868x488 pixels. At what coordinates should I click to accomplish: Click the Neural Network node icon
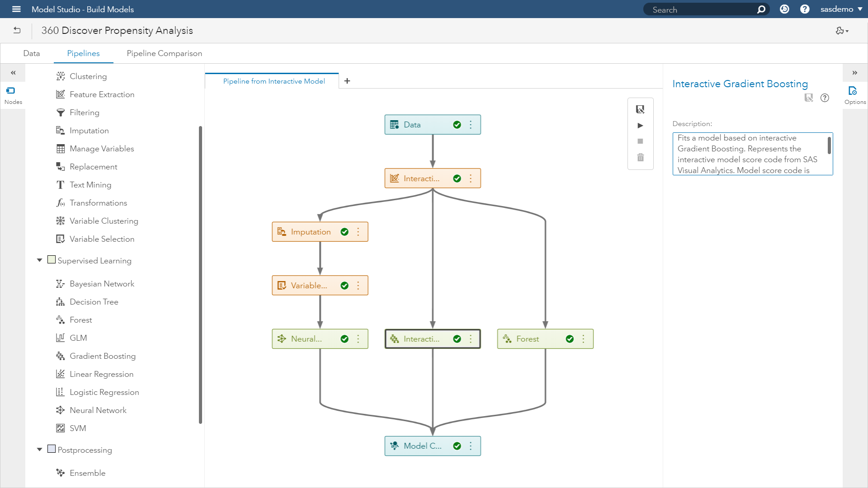tap(282, 338)
